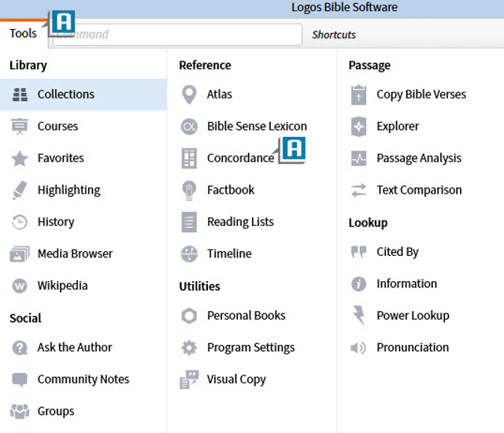The height and width of the screenshot is (433, 504).
Task: Open Atlas via its map pin icon
Action: [189, 94]
